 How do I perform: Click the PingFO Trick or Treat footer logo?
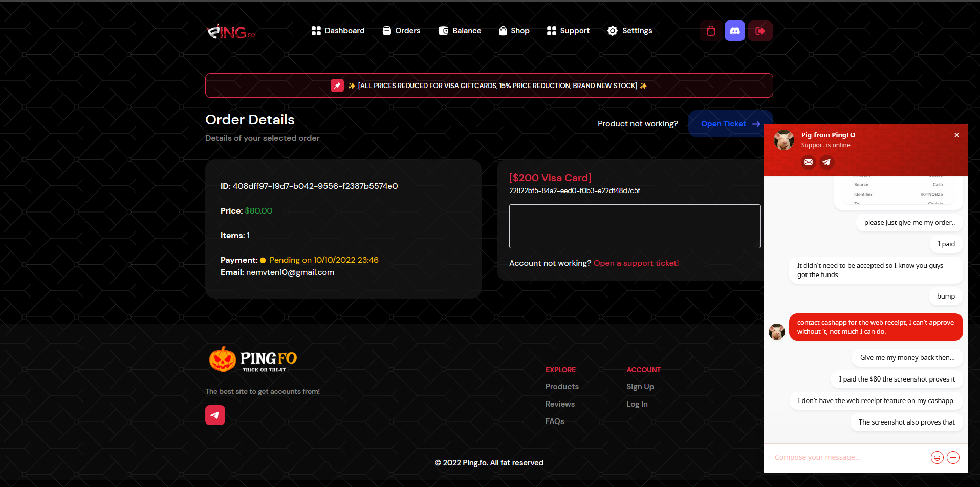pyautogui.click(x=253, y=359)
